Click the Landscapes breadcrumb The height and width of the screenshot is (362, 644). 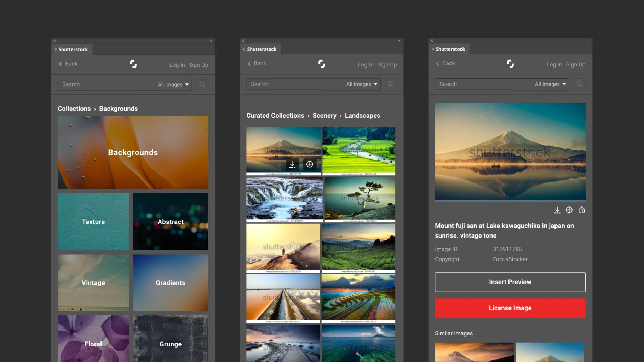pyautogui.click(x=362, y=116)
